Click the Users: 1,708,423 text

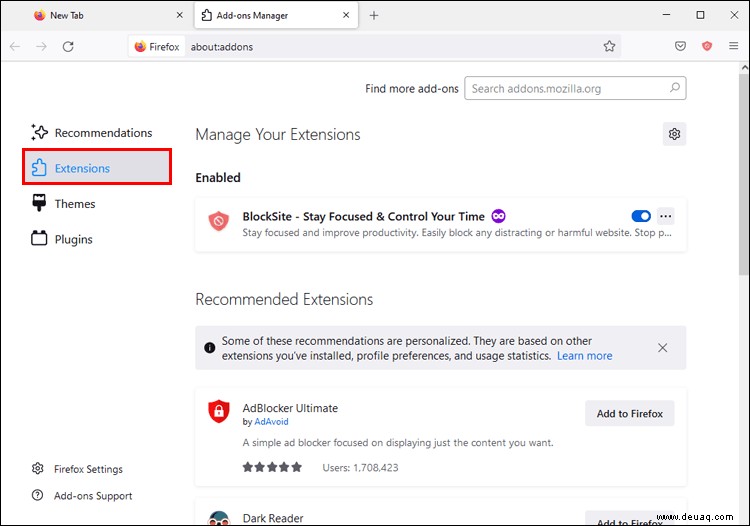pyautogui.click(x=360, y=468)
